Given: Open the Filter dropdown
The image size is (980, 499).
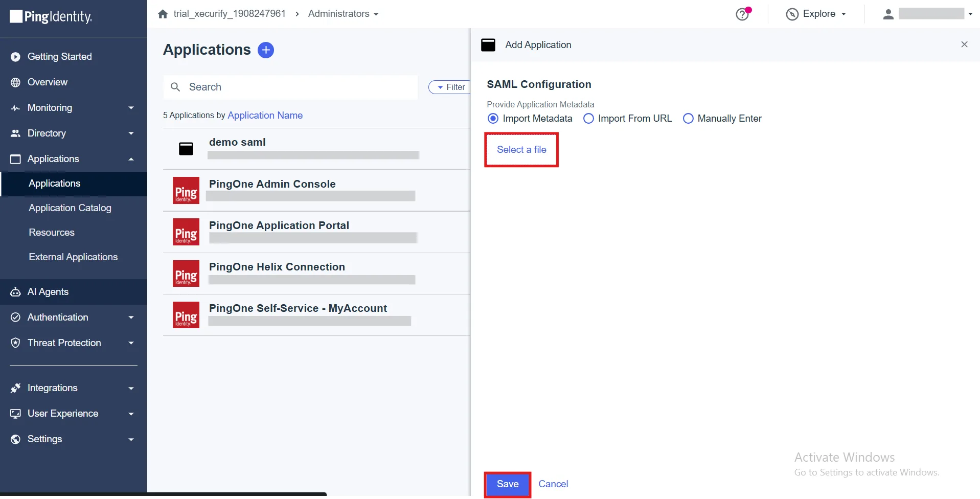Looking at the screenshot, I should (450, 87).
